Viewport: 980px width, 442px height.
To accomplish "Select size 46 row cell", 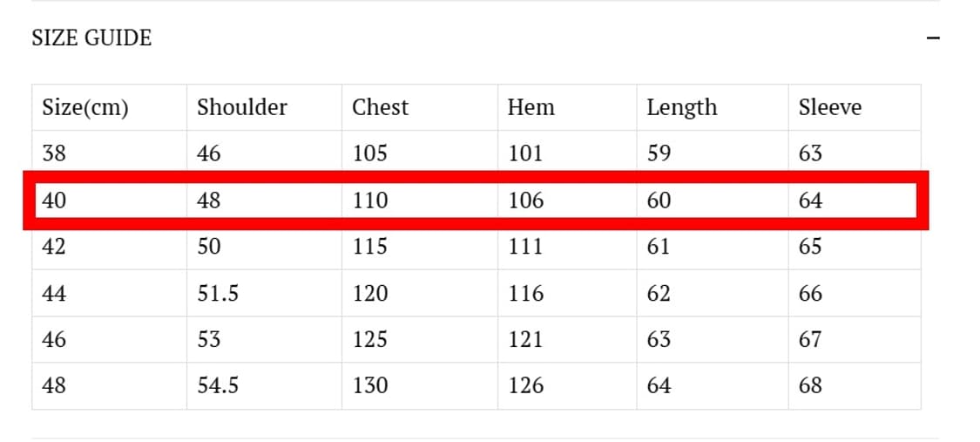I will click(54, 339).
